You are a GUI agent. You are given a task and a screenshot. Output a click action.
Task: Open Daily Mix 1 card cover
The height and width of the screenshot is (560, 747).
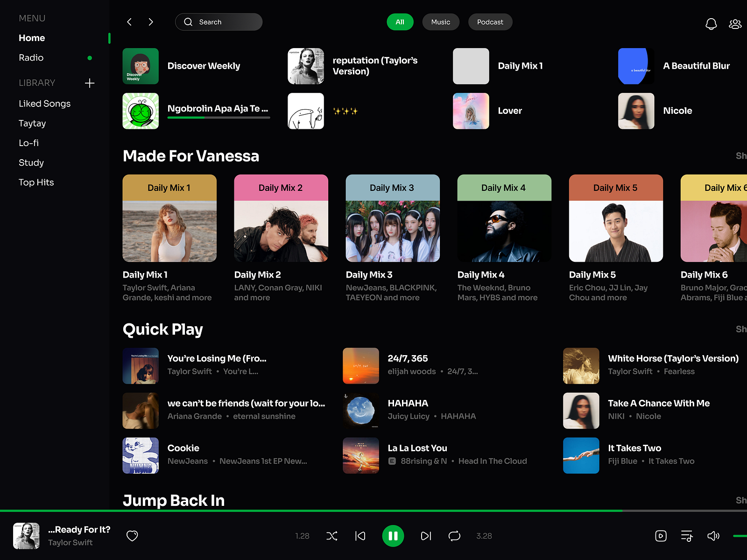pos(169,218)
